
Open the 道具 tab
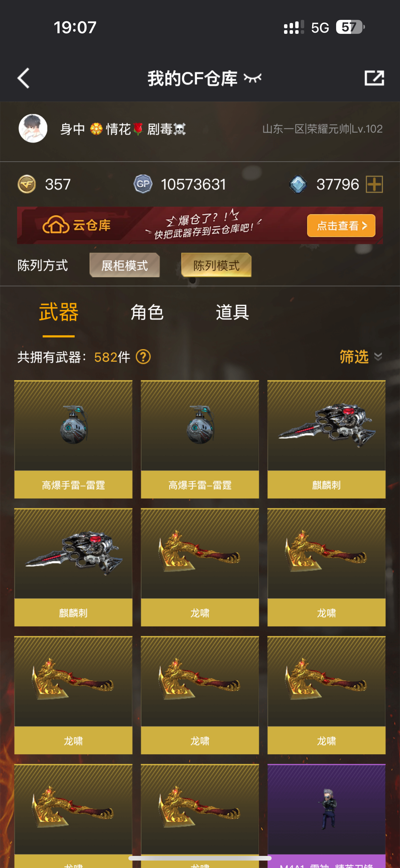point(232,312)
